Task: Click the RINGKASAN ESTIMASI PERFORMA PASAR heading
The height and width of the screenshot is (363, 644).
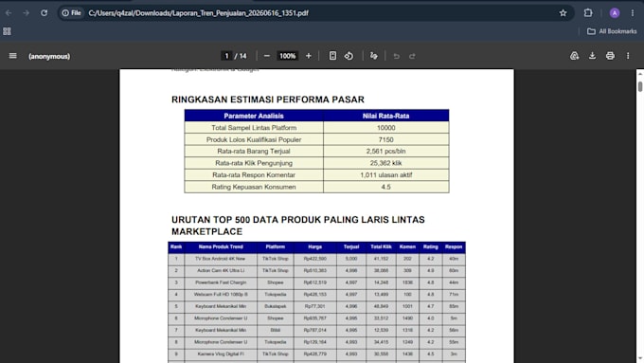Action: (268, 100)
